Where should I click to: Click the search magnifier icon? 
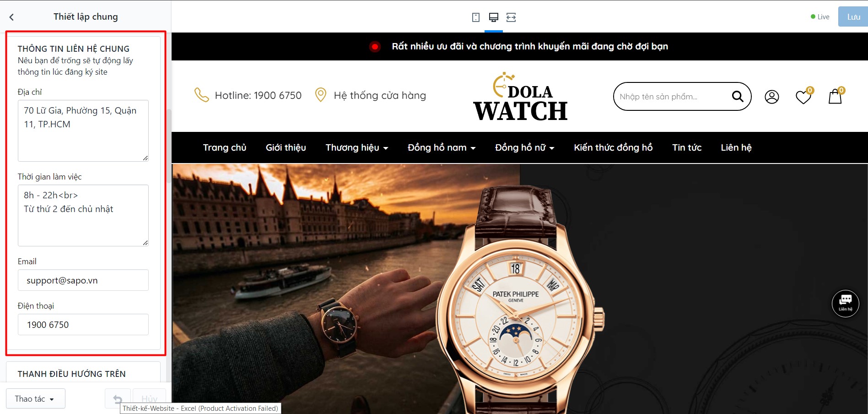click(737, 96)
